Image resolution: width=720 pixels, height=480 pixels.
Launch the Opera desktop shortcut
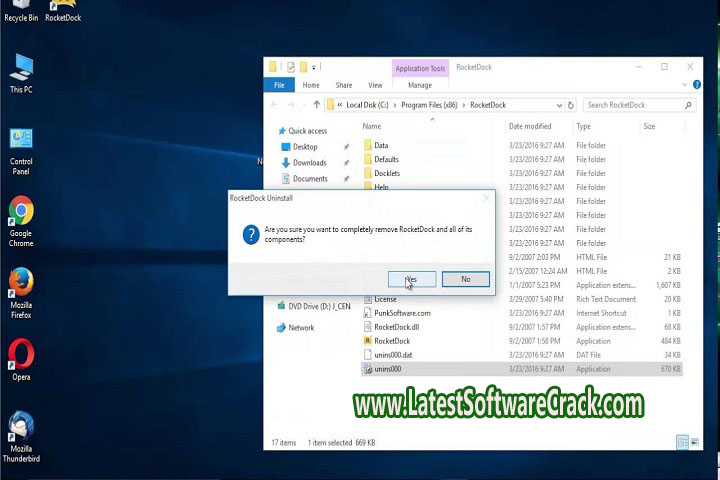(21, 360)
